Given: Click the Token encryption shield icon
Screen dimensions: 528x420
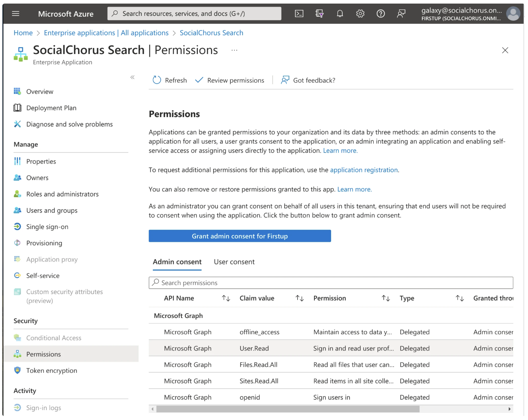Looking at the screenshot, I should pyautogui.click(x=17, y=370).
